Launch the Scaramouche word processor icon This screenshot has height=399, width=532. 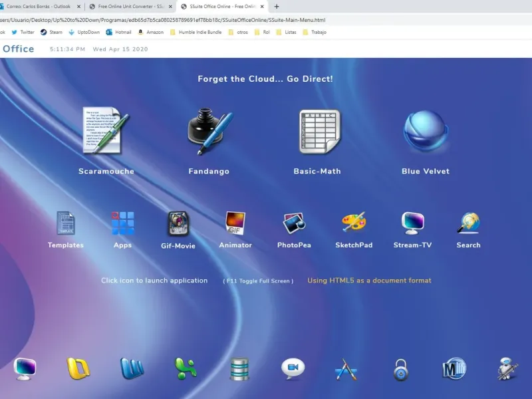tap(106, 130)
